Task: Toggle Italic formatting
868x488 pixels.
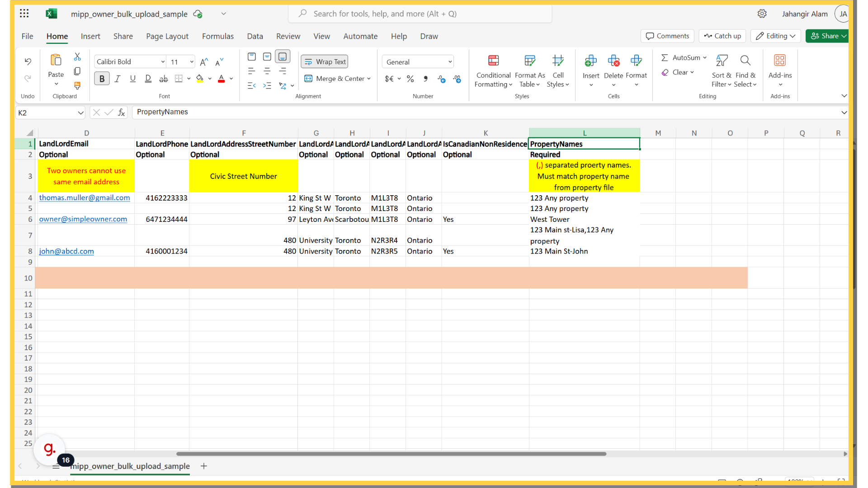Action: [117, 79]
